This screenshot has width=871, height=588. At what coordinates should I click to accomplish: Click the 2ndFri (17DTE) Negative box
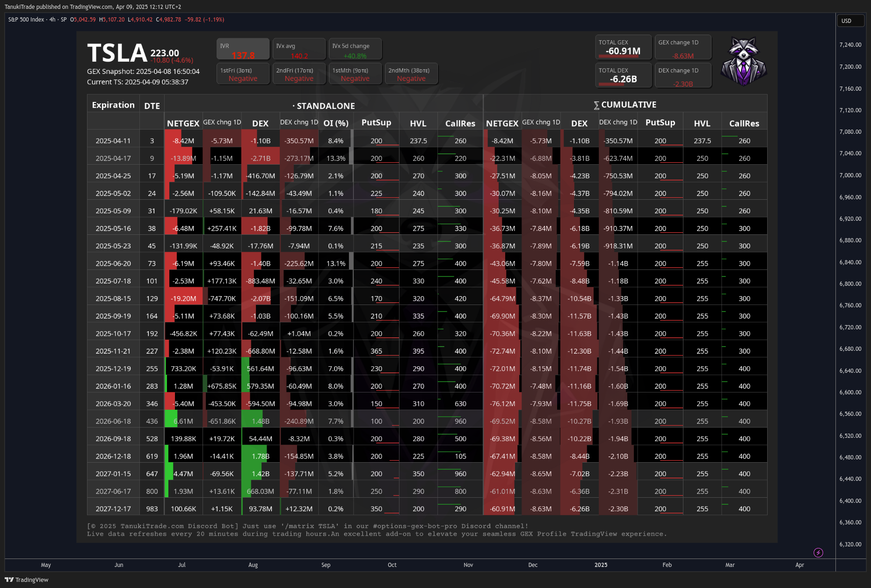(x=299, y=74)
